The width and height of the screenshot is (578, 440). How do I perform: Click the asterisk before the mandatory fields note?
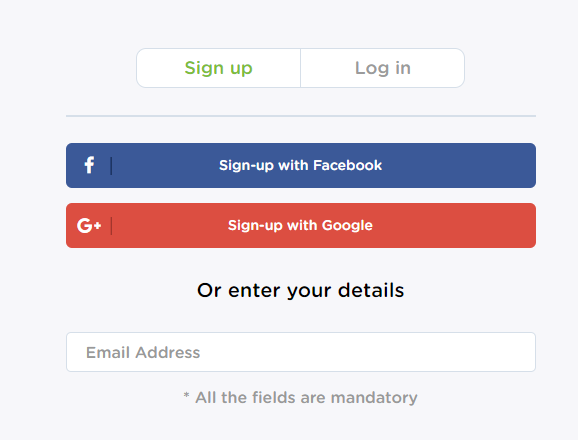coord(187,396)
